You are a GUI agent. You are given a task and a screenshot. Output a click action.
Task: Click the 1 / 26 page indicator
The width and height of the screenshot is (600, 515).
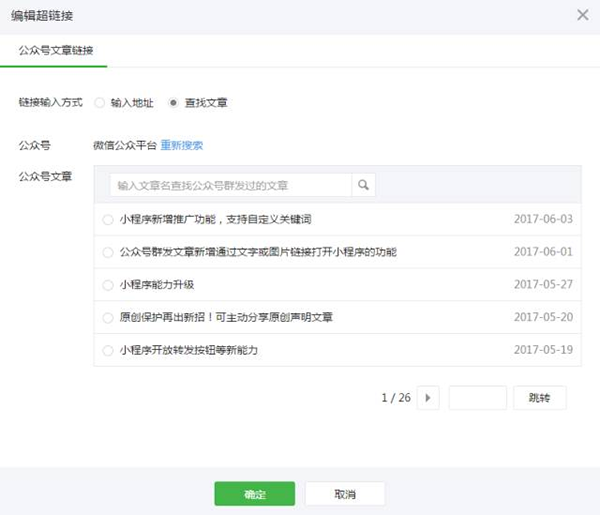coord(396,398)
